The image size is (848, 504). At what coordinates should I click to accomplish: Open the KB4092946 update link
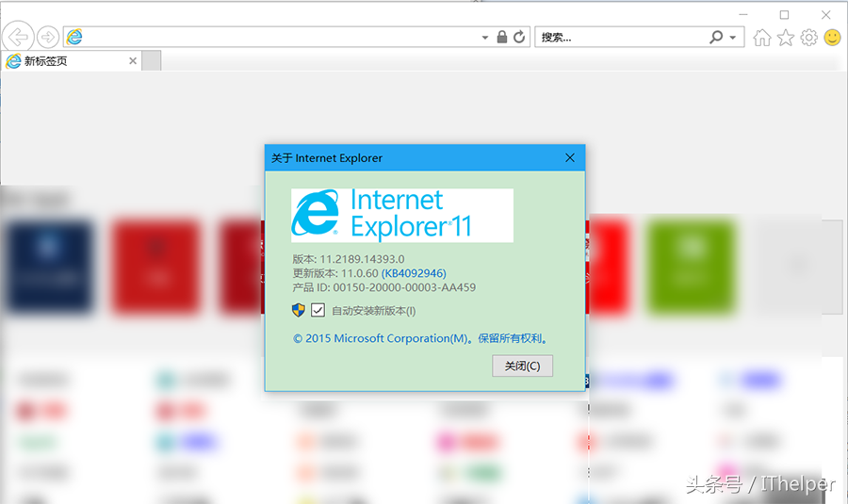[x=414, y=273]
